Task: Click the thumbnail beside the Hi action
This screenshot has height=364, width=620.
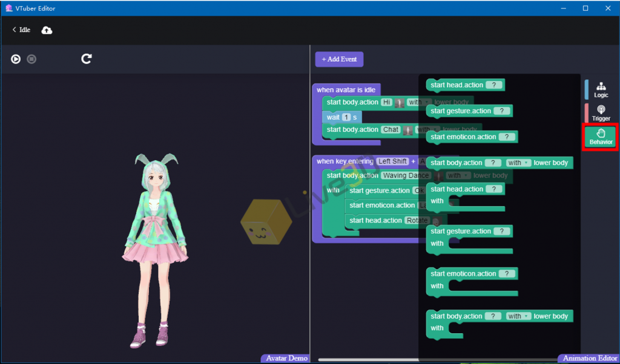Action: 400,103
